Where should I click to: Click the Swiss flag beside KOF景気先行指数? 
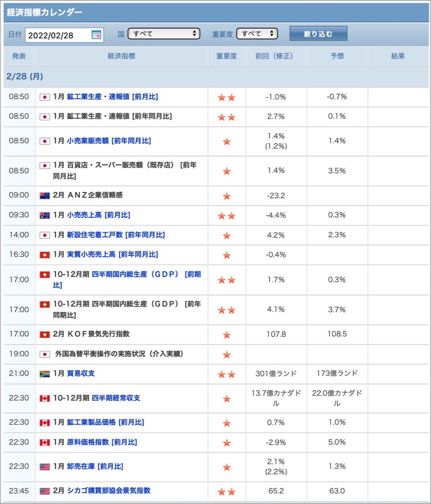[x=44, y=335]
